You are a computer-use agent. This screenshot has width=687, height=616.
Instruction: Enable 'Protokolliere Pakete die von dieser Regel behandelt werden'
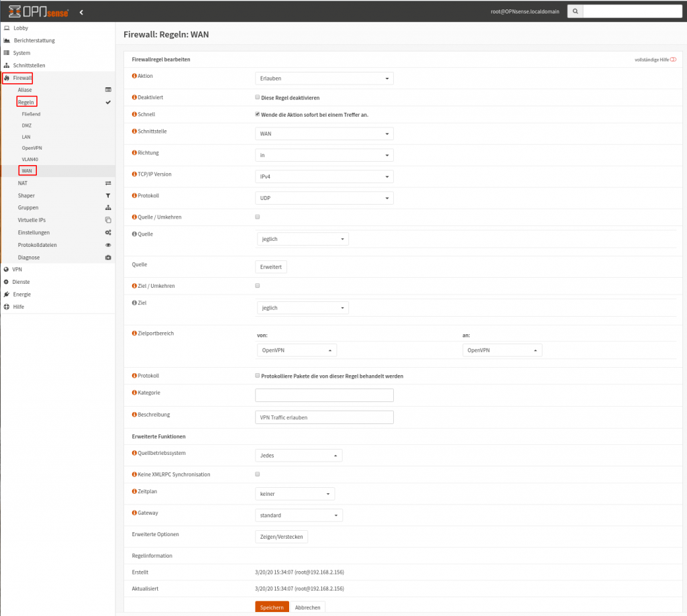(x=257, y=376)
